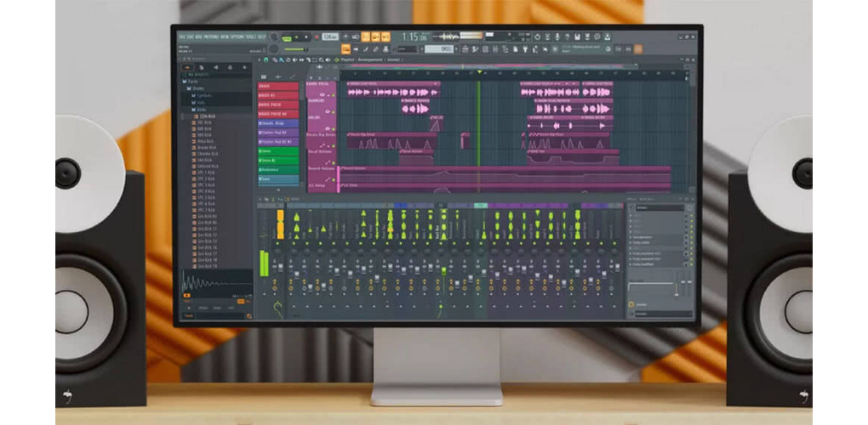Select the highlighted orange playlist view button
The width and height of the screenshot is (868, 425).
[x=345, y=48]
